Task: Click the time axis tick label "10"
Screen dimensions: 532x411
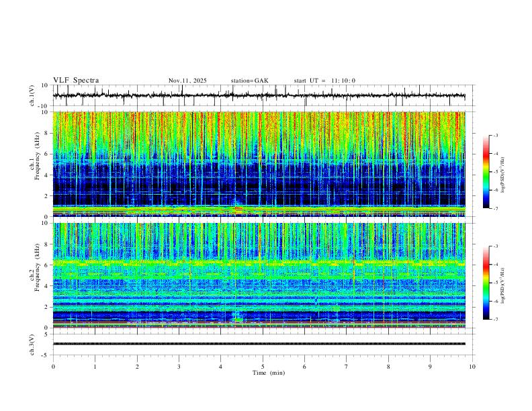Action: tap(472, 367)
